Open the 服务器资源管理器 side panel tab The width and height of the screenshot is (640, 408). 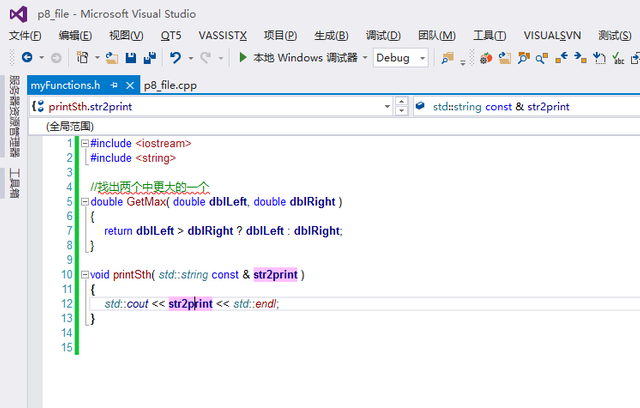coord(14,116)
